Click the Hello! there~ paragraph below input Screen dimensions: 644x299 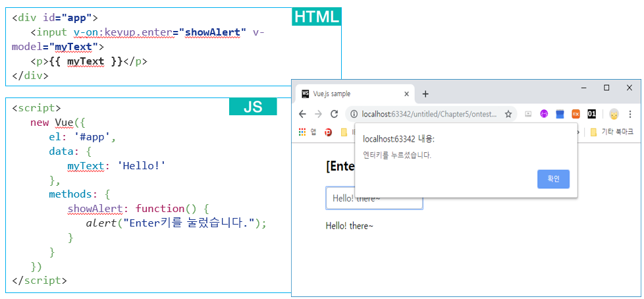click(x=350, y=226)
